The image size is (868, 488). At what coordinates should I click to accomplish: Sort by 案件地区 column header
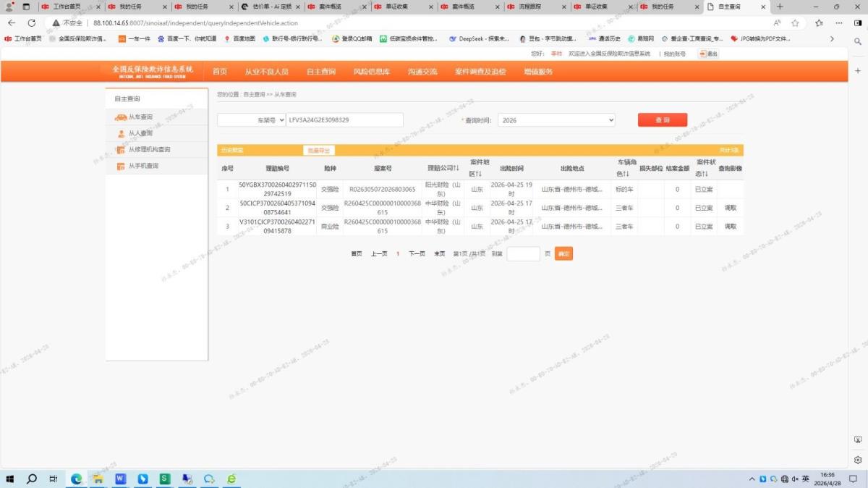pyautogui.click(x=480, y=168)
